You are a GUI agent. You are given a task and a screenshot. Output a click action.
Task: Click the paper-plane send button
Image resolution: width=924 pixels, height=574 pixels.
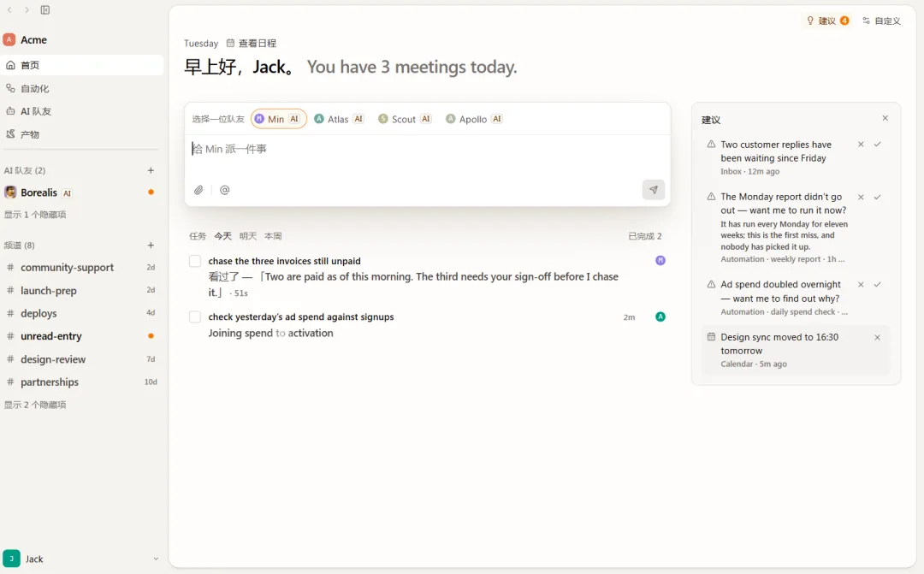(x=654, y=190)
